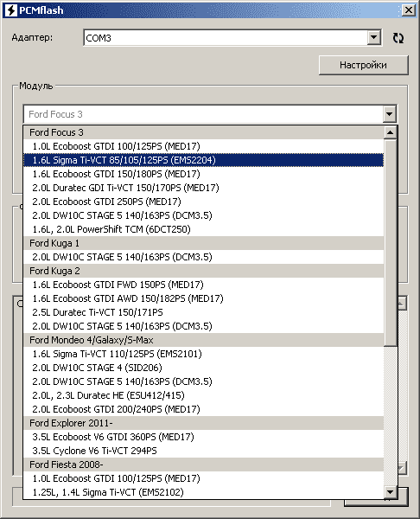Select 2.5L Duratec Ti-VCT 150/171PS
Viewport: 420px width, 519px height.
click(x=203, y=312)
